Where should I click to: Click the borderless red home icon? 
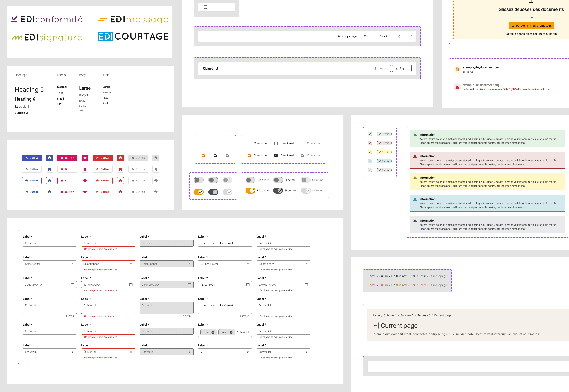[x=120, y=192]
